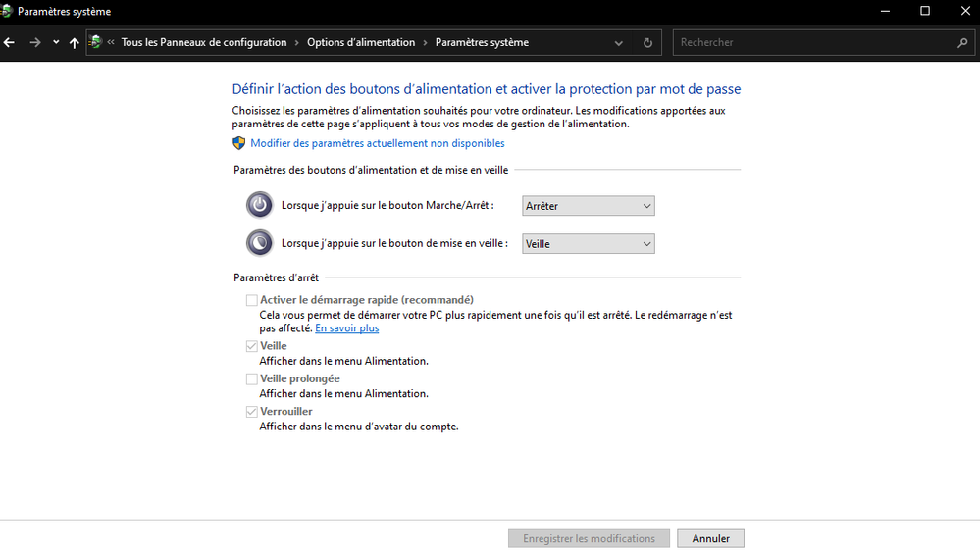Toggle 'Activer le démarrage rapide' checkbox

tap(251, 301)
